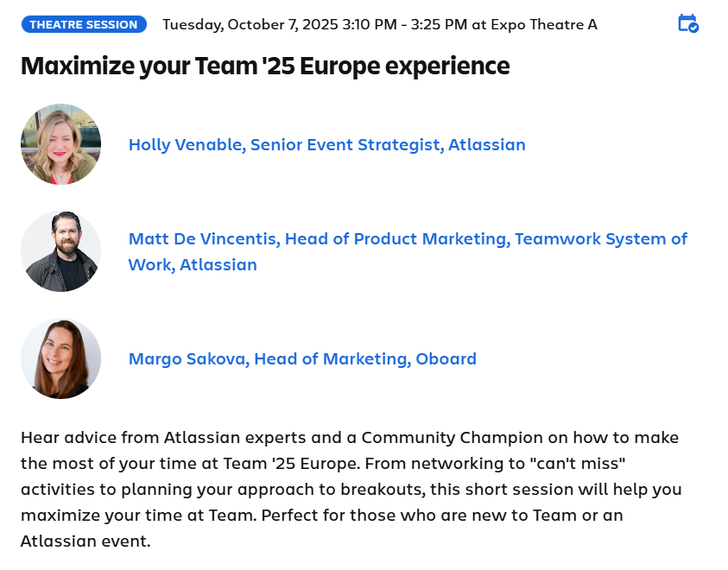Open Margo Sakova's profile photo
Viewport: 728px width, 570px height.
60,358
